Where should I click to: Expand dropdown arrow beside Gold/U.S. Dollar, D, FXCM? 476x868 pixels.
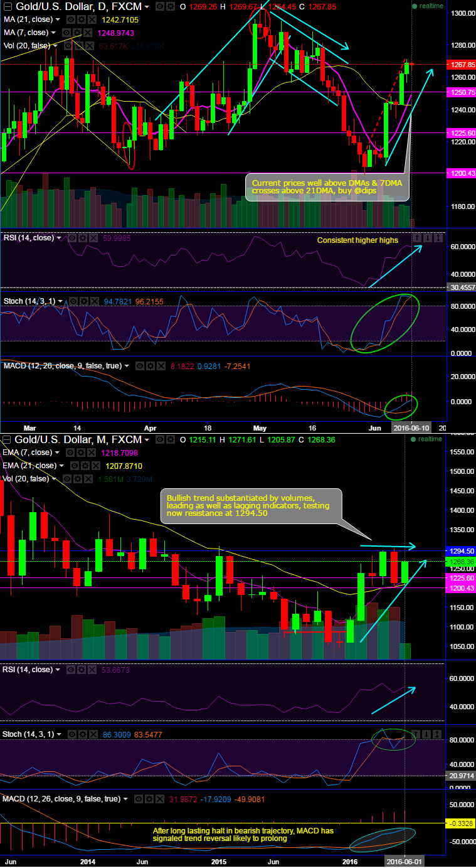coord(147,7)
